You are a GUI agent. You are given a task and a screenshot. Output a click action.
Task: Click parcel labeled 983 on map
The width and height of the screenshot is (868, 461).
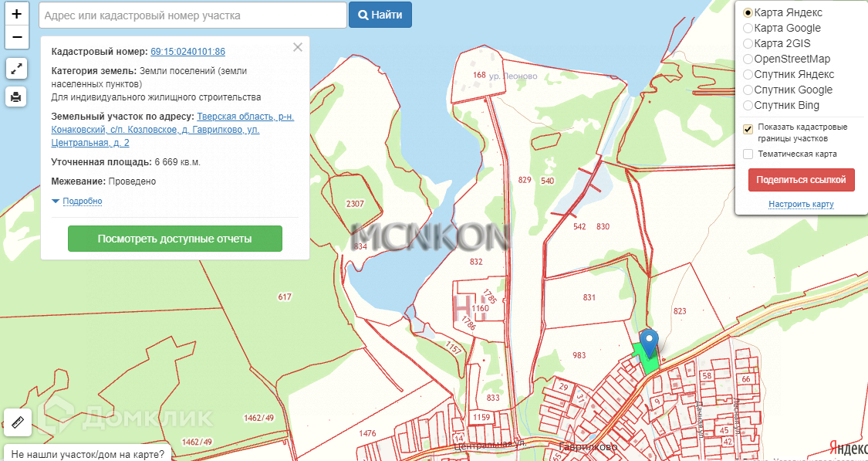pos(579,355)
